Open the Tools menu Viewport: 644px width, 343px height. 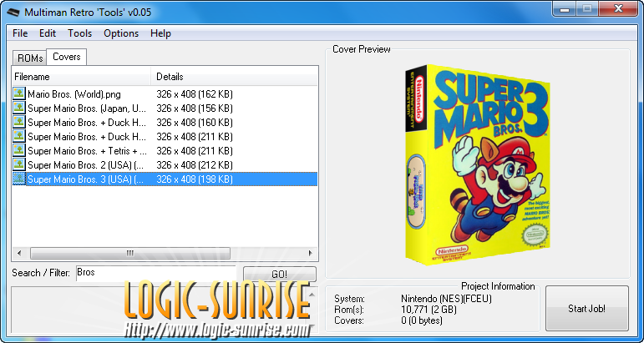pos(79,33)
